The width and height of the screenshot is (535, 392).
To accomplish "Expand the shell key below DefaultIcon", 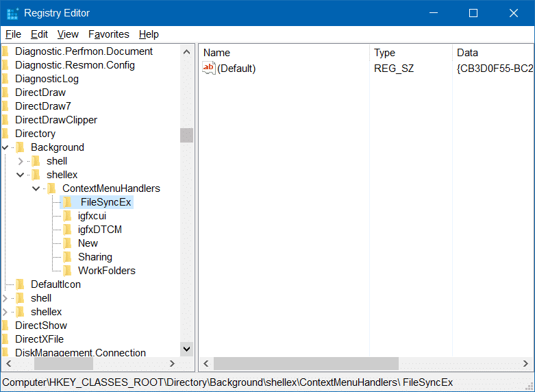I will click(x=5, y=298).
